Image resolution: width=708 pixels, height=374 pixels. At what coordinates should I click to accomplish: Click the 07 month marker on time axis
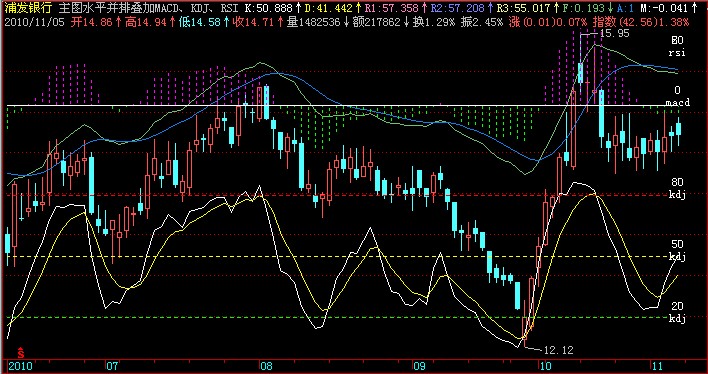point(112,365)
